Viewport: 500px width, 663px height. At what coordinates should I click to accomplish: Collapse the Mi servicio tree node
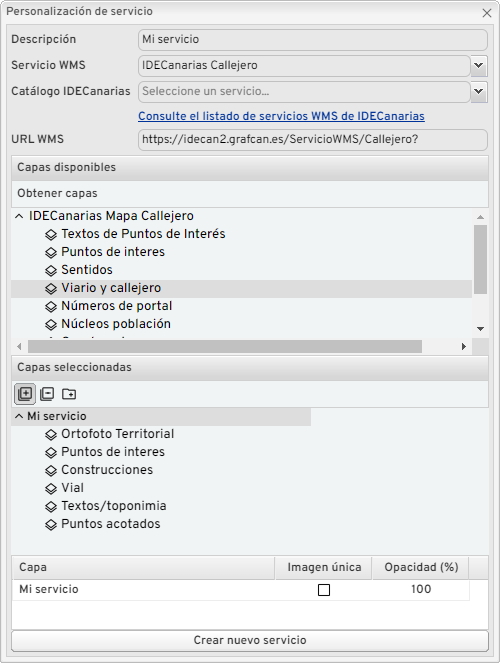click(x=19, y=416)
